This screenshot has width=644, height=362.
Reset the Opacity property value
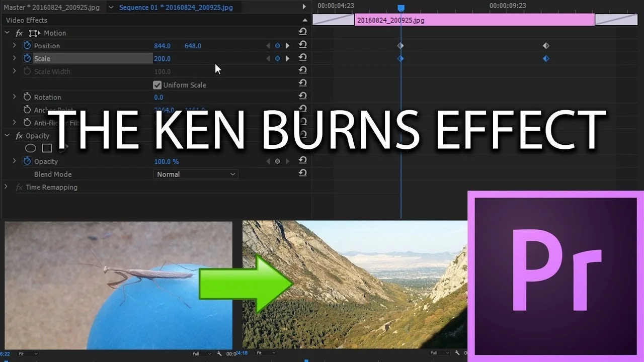(302, 160)
